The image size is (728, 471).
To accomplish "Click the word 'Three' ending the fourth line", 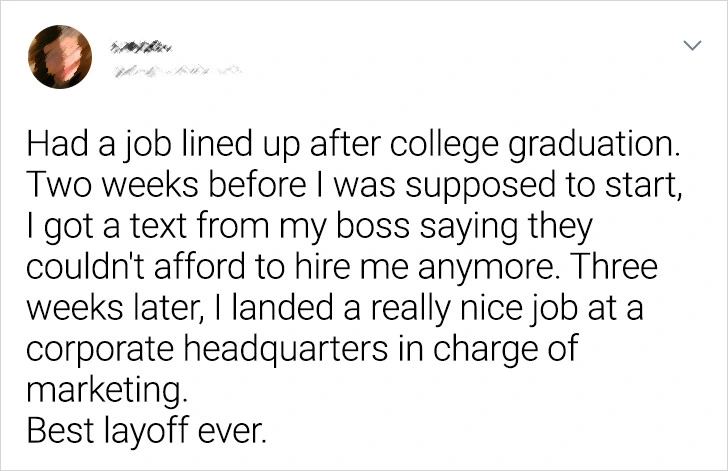I will (609, 266).
